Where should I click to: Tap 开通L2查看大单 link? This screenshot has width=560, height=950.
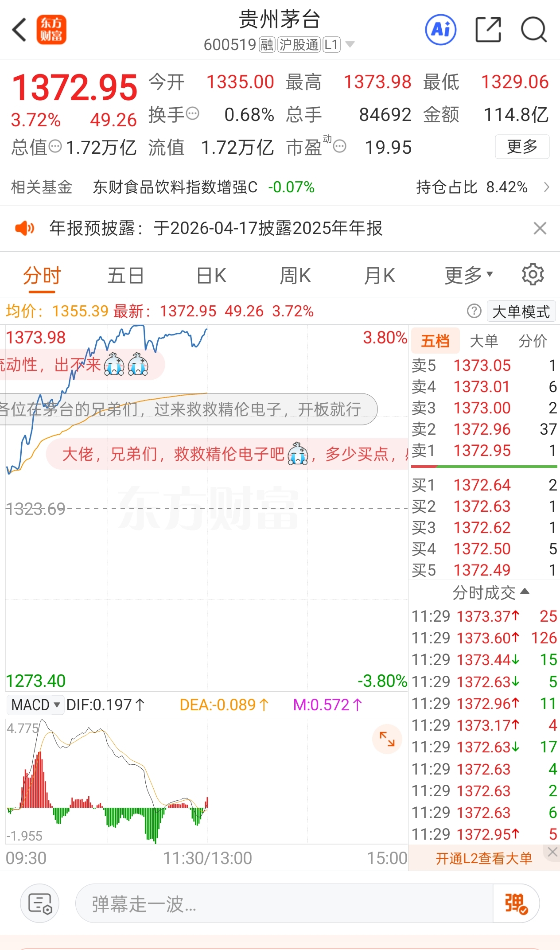483,858
